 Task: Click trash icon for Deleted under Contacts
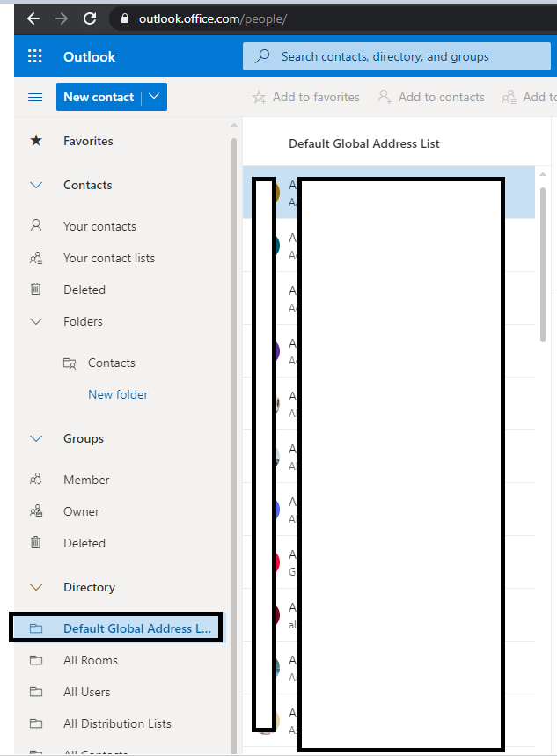(36, 289)
